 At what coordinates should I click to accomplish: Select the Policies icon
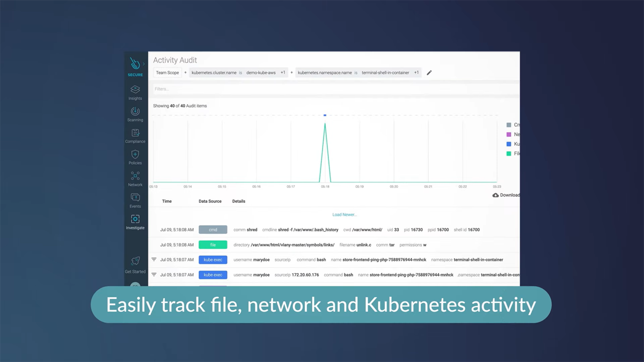[135, 154]
